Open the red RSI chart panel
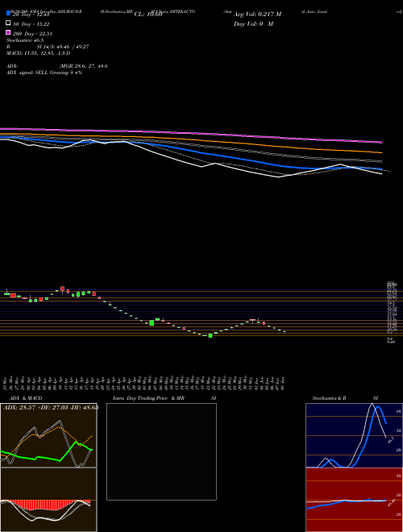The width and height of the screenshot is (403, 532). click(x=354, y=500)
